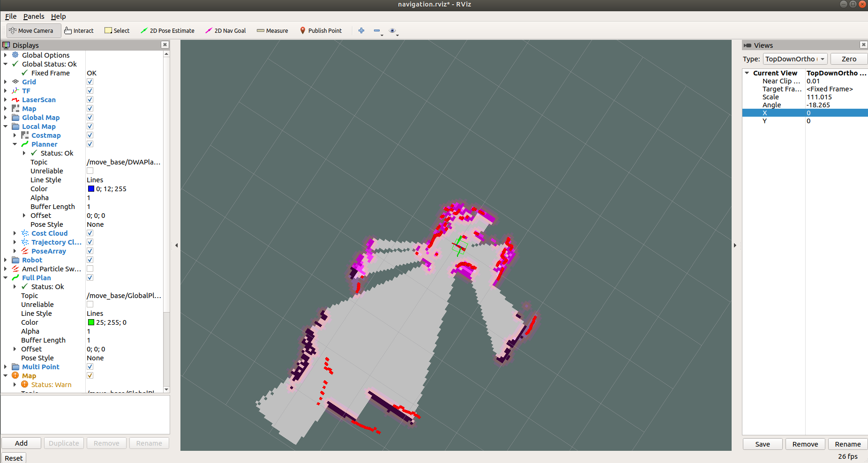Click the Global Map folder icon
868x463 pixels.
point(15,117)
